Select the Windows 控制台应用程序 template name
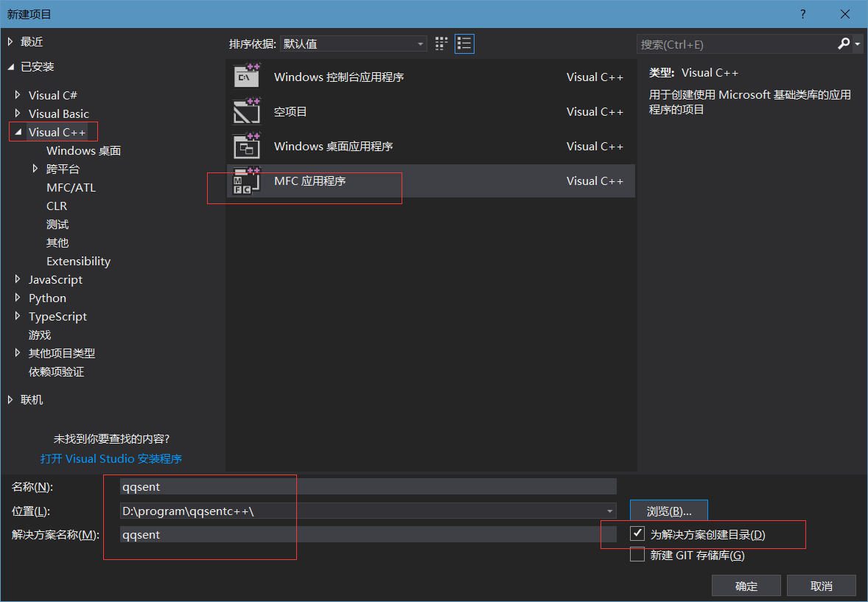868x602 pixels. coord(339,77)
